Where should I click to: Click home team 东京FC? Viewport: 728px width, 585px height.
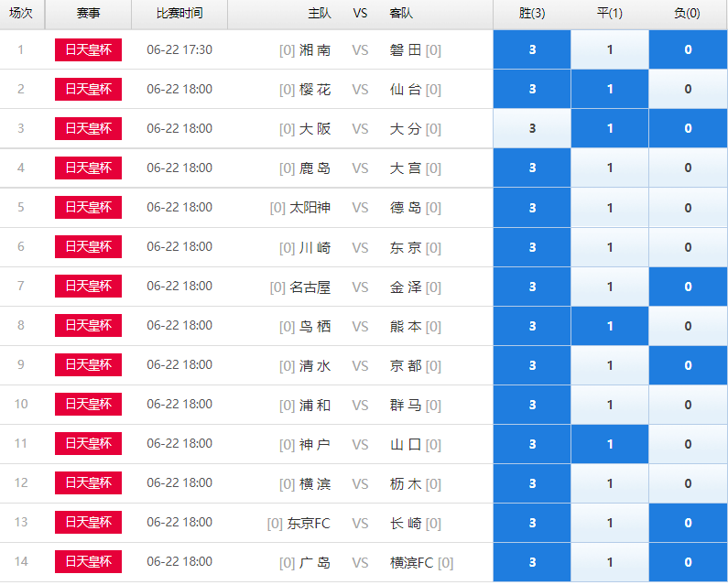(309, 524)
